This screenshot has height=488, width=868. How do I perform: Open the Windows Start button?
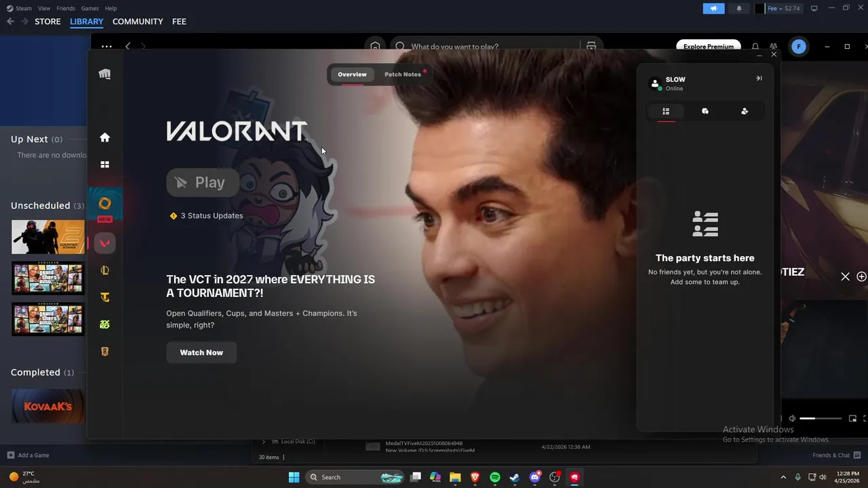tap(294, 477)
